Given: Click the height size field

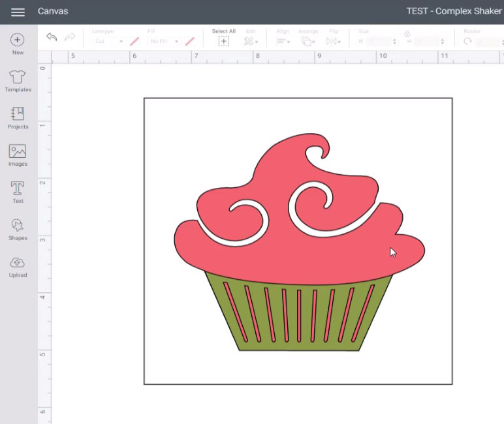Looking at the screenshot, I should [427, 41].
